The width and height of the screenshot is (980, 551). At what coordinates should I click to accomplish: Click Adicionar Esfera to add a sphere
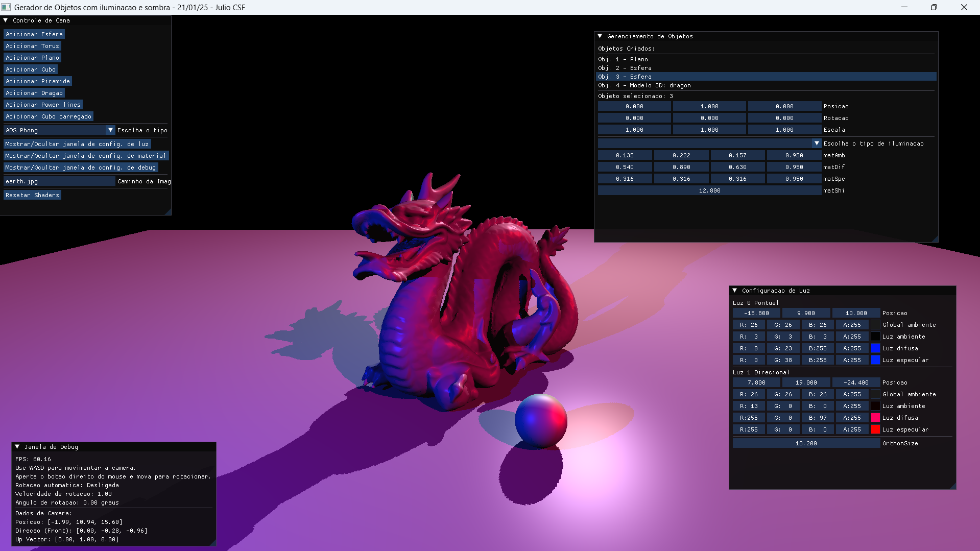[34, 34]
